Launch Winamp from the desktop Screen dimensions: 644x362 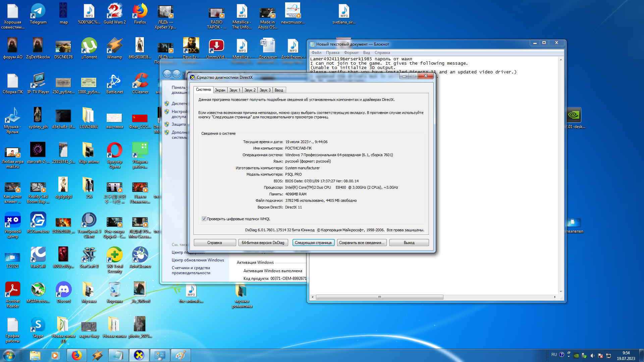pyautogui.click(x=114, y=49)
